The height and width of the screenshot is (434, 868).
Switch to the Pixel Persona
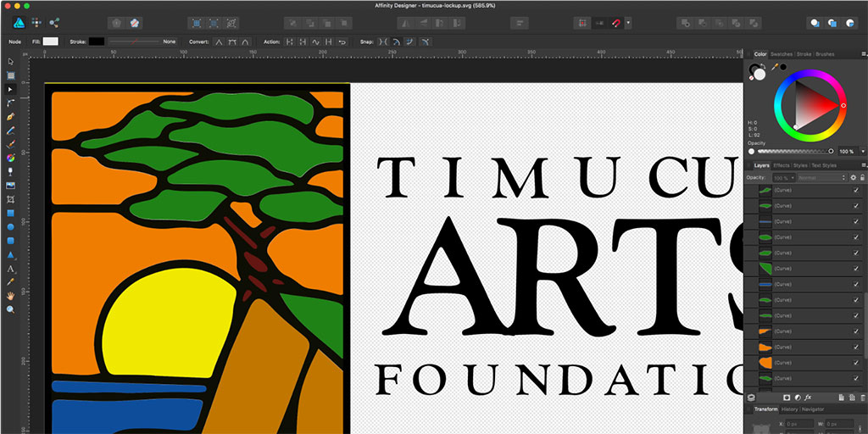[36, 23]
